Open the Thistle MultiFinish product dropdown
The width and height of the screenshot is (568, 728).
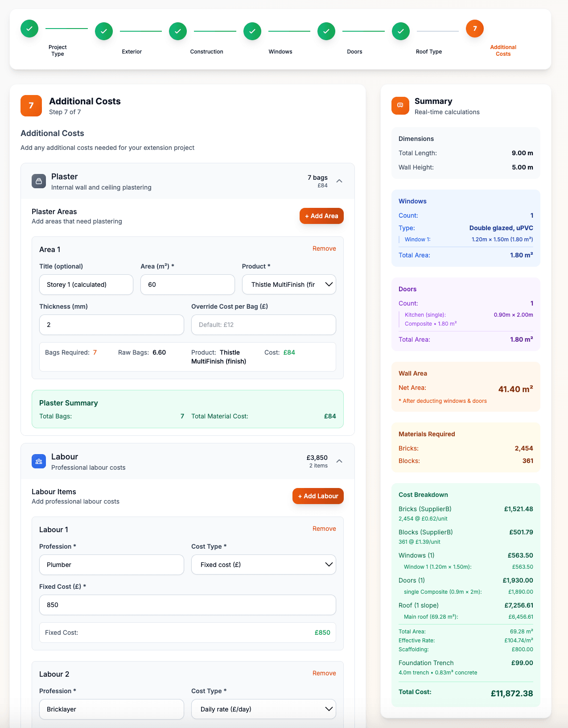pyautogui.click(x=289, y=285)
